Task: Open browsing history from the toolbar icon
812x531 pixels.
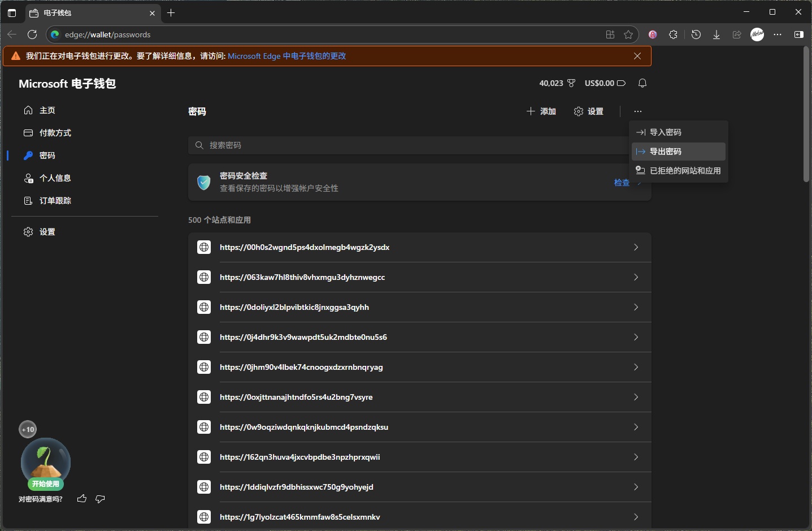Action: tap(696, 34)
